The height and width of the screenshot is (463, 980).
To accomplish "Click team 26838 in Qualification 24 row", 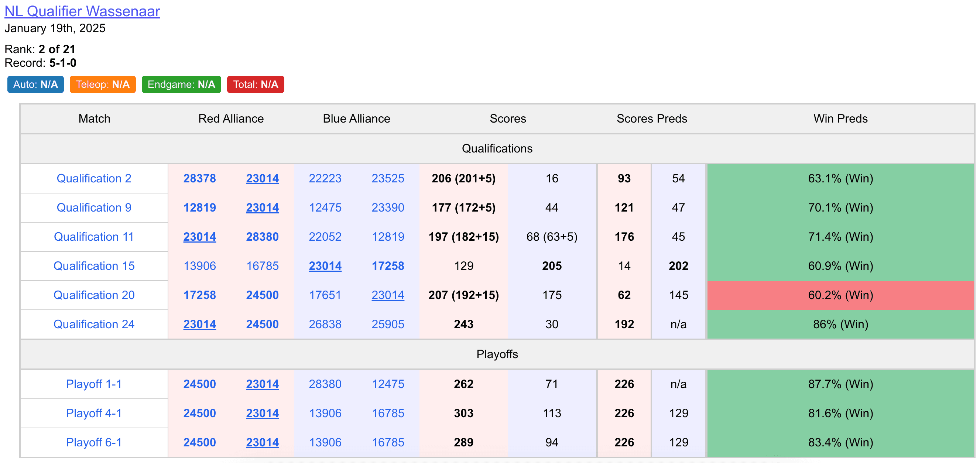I will 325,324.
